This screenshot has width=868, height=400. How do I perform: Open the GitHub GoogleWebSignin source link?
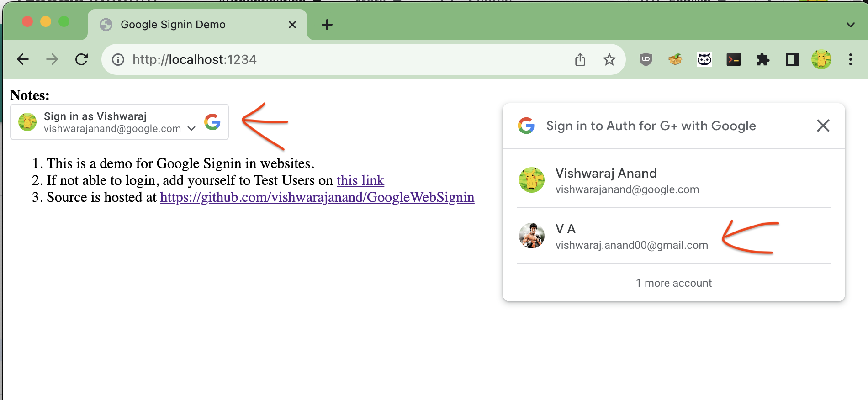click(x=317, y=197)
